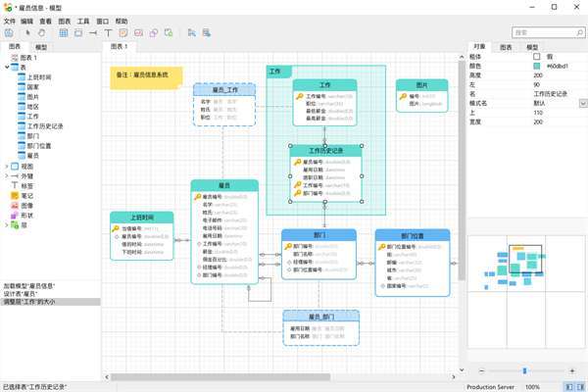The height and width of the screenshot is (392, 588).
Task: Click the magnifier icon in search box
Action: 579,33
